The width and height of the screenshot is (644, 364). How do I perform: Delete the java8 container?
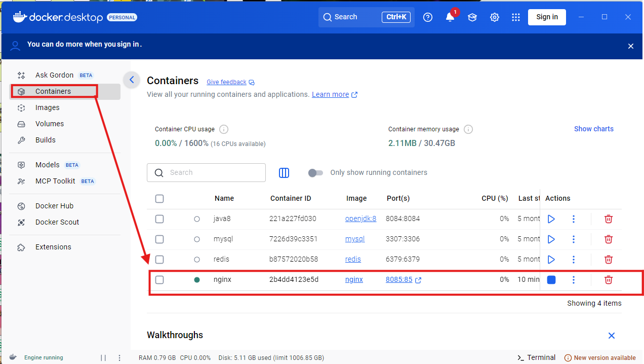[609, 219]
